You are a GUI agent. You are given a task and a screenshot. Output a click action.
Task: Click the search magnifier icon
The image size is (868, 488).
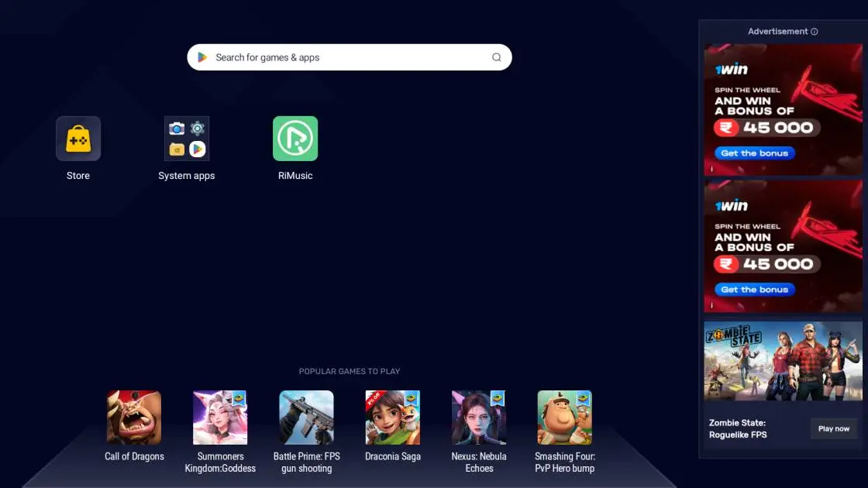(497, 57)
